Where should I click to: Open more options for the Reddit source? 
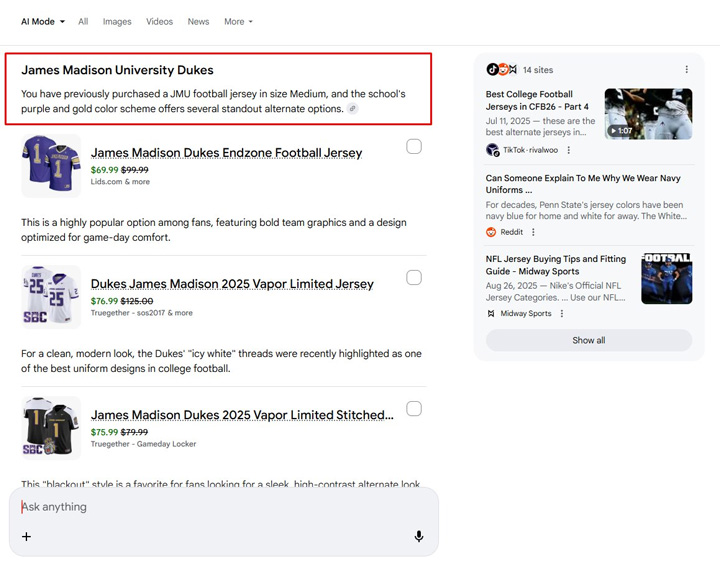[x=533, y=232]
